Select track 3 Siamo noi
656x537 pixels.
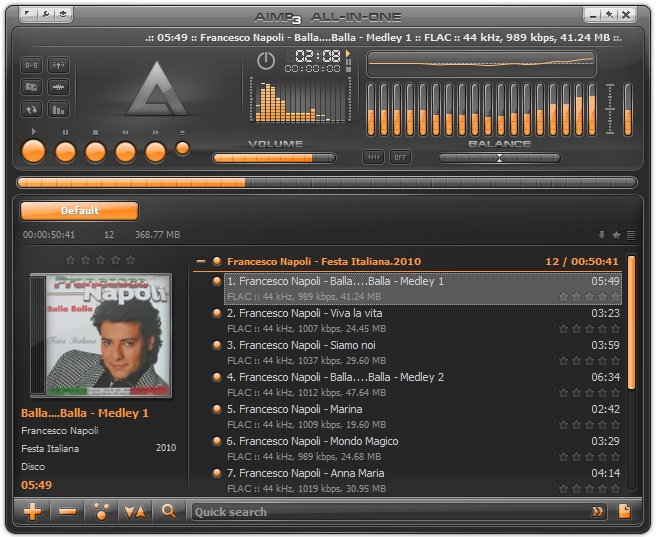point(423,353)
